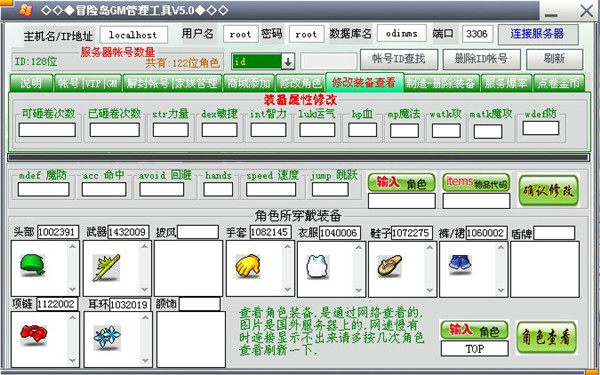Click scroll up arrow in 武器 item box
Viewport: 600px width, 375px height.
pos(144,247)
